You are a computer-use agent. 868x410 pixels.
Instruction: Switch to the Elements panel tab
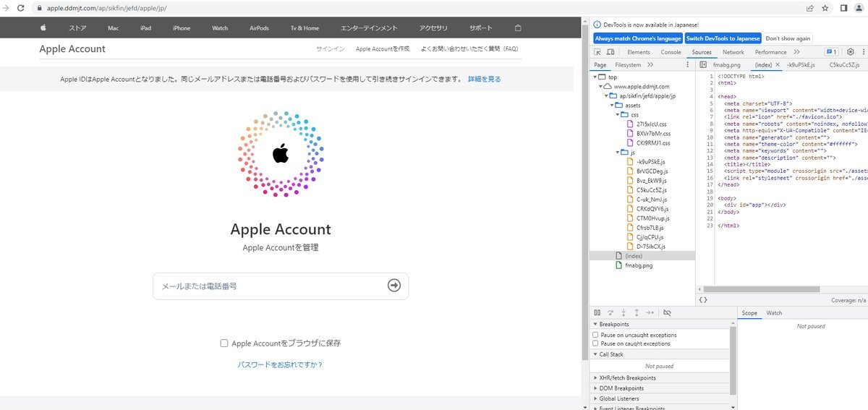pos(639,52)
